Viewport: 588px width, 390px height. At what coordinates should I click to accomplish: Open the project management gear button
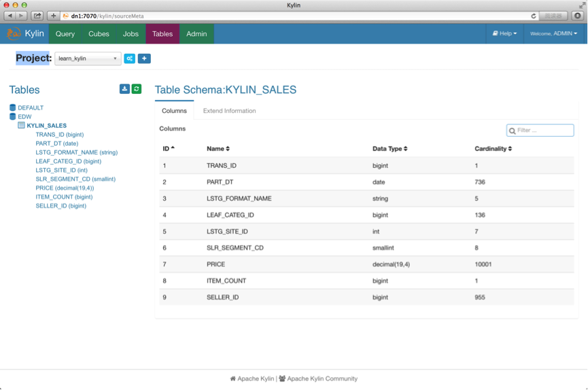tap(130, 59)
